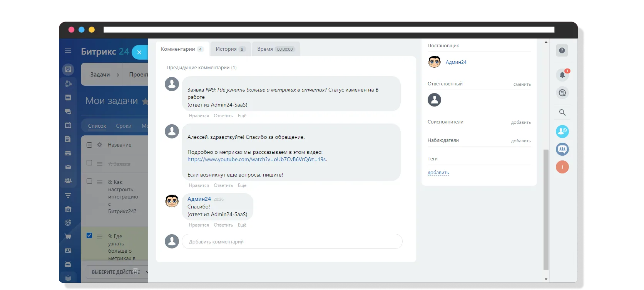644x290 pixels.
Task: Close the task panel with the X button
Action: click(x=139, y=52)
